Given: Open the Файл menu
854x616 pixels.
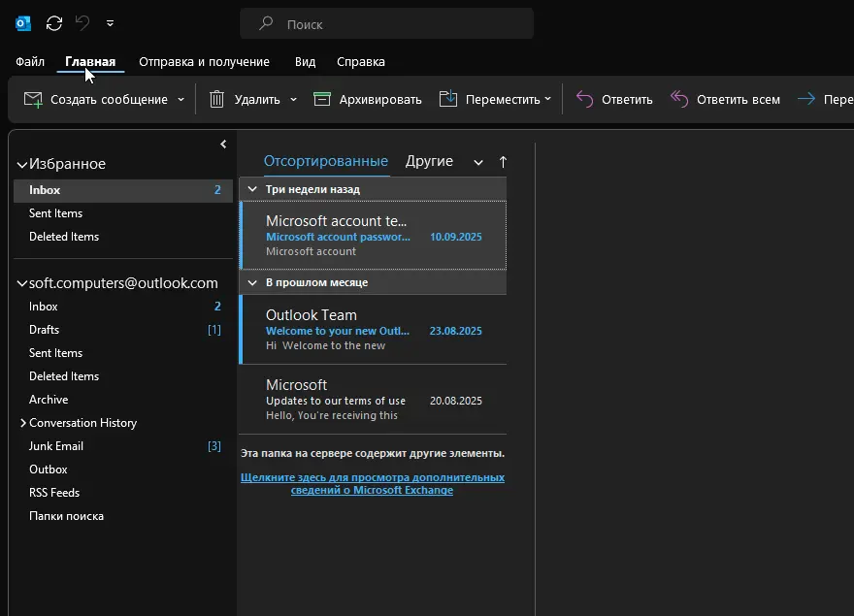Looking at the screenshot, I should tap(30, 61).
